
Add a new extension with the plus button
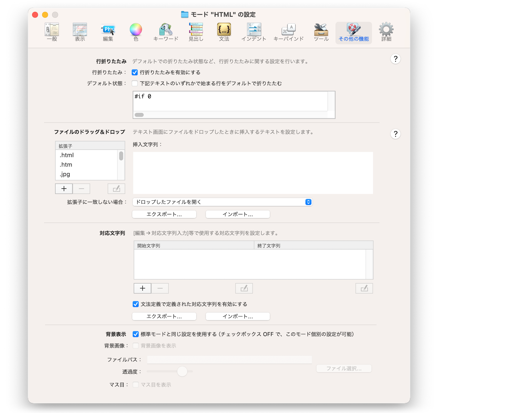click(x=64, y=189)
